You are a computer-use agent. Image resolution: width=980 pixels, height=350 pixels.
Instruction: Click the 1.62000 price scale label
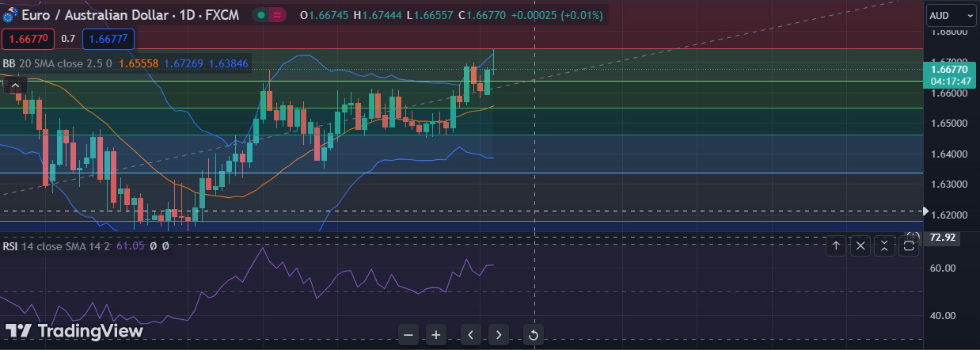coord(949,215)
